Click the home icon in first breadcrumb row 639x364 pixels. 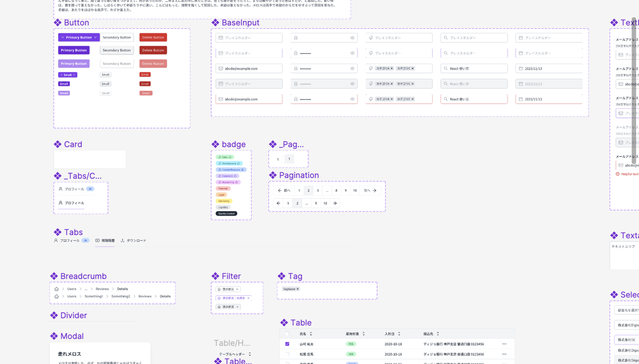coord(56,289)
